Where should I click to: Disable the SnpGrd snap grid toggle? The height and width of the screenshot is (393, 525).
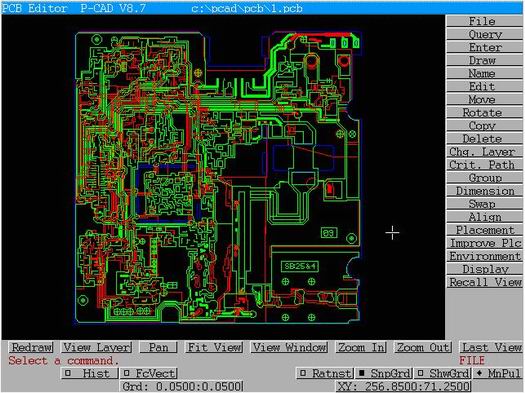pyautogui.click(x=384, y=373)
